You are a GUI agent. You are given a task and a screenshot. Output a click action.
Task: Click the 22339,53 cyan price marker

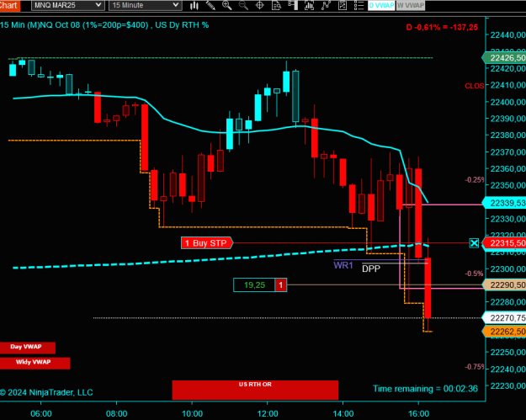point(504,203)
